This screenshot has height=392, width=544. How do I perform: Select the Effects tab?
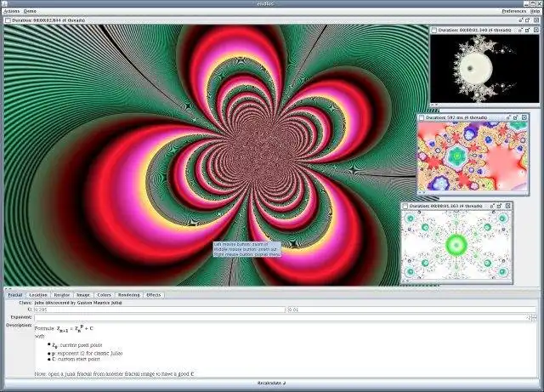[154, 295]
